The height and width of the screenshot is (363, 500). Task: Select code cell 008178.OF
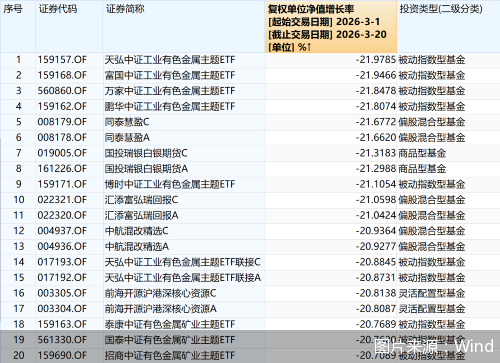62,138
